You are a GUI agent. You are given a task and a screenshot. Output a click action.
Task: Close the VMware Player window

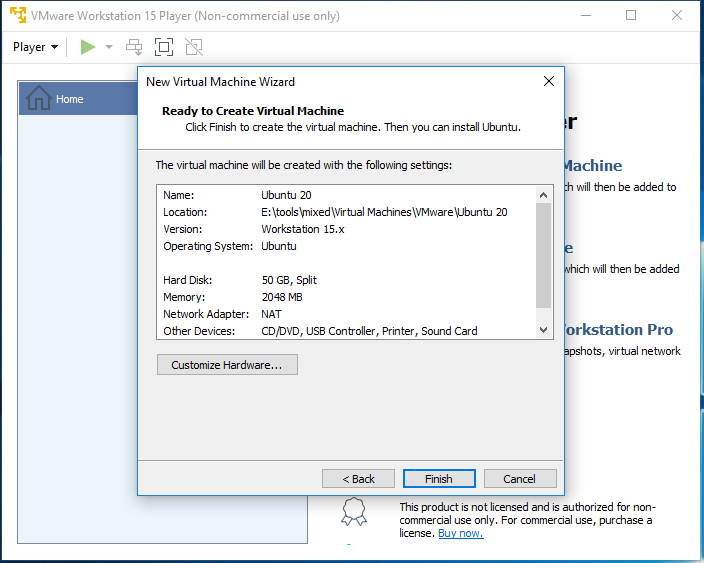(677, 15)
